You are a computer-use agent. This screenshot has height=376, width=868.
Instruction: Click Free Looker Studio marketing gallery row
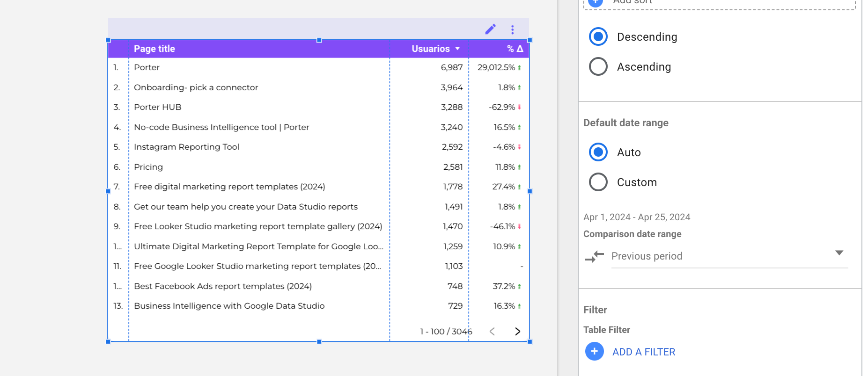pyautogui.click(x=258, y=226)
